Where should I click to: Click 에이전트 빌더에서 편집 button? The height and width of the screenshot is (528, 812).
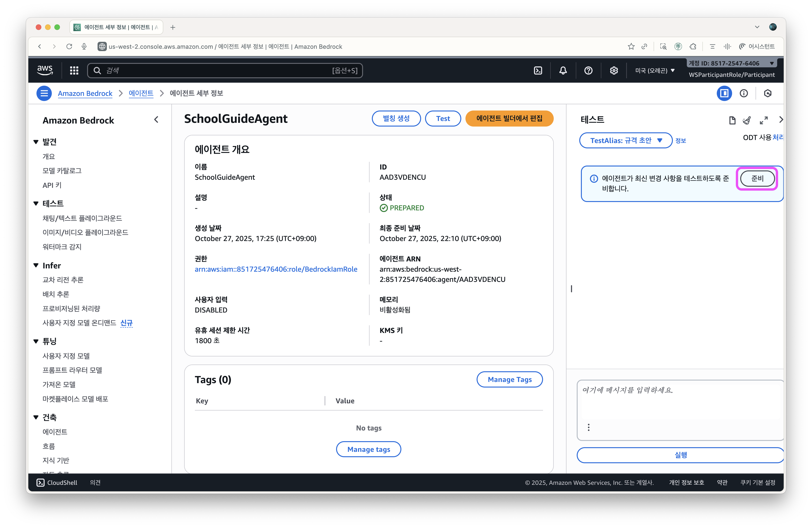click(509, 118)
